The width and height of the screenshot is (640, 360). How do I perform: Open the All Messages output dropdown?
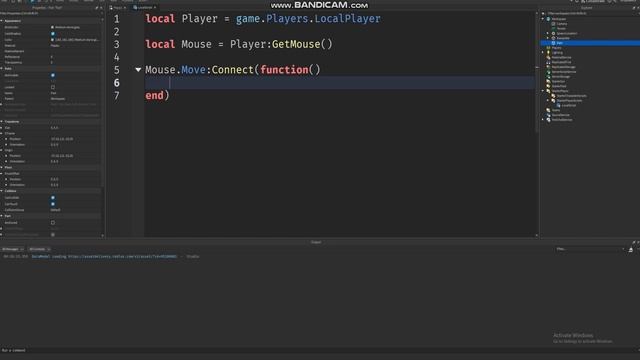(x=13, y=249)
